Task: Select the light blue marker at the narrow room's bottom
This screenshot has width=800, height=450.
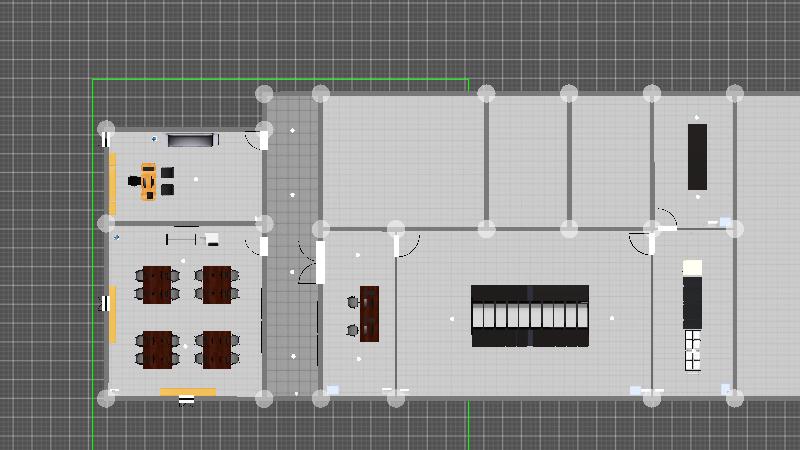Action: pos(333,390)
